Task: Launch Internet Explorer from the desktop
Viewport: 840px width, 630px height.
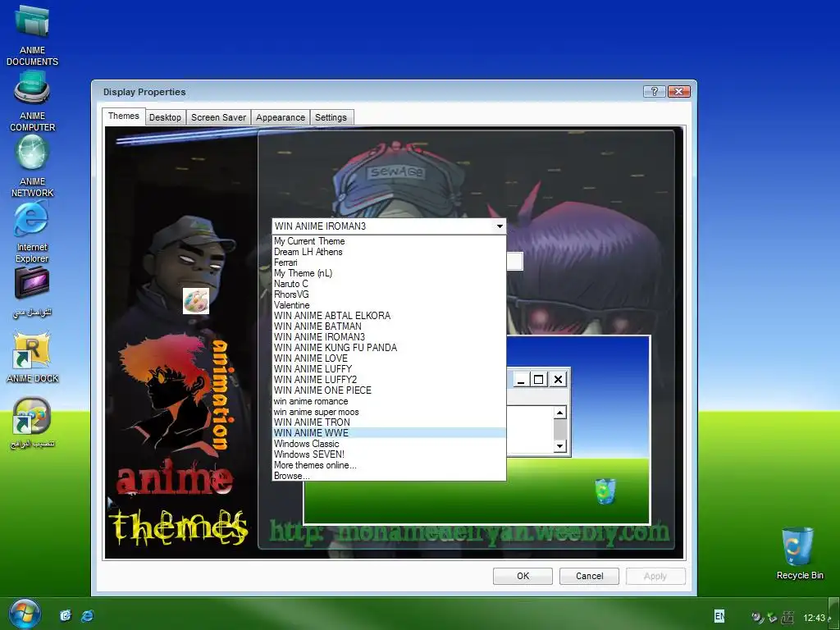Action: [x=32, y=232]
